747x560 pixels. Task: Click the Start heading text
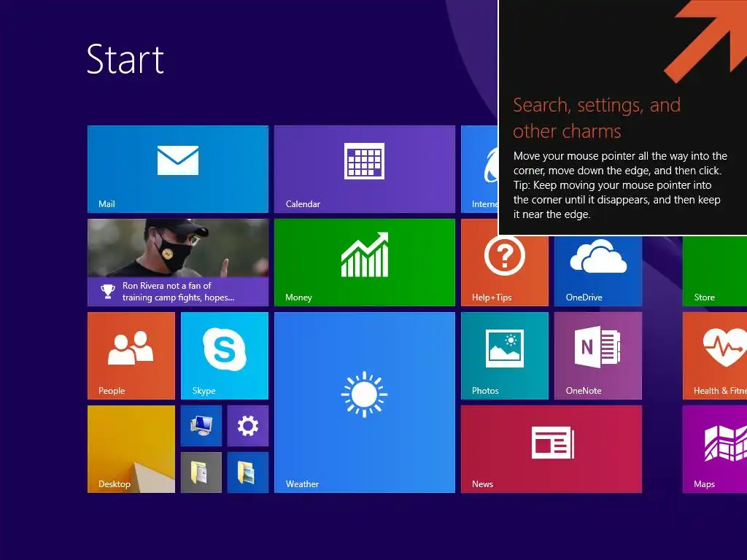[125, 60]
